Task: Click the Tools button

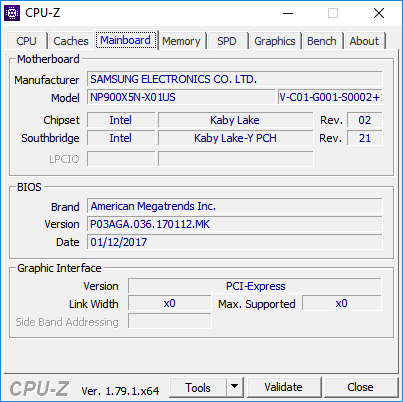Action: (x=198, y=387)
